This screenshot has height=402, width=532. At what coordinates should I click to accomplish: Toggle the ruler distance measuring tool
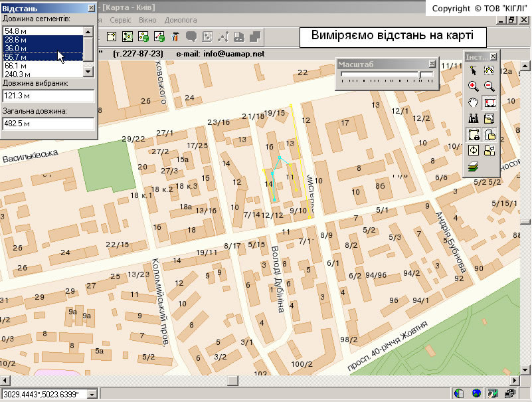pyautogui.click(x=489, y=102)
